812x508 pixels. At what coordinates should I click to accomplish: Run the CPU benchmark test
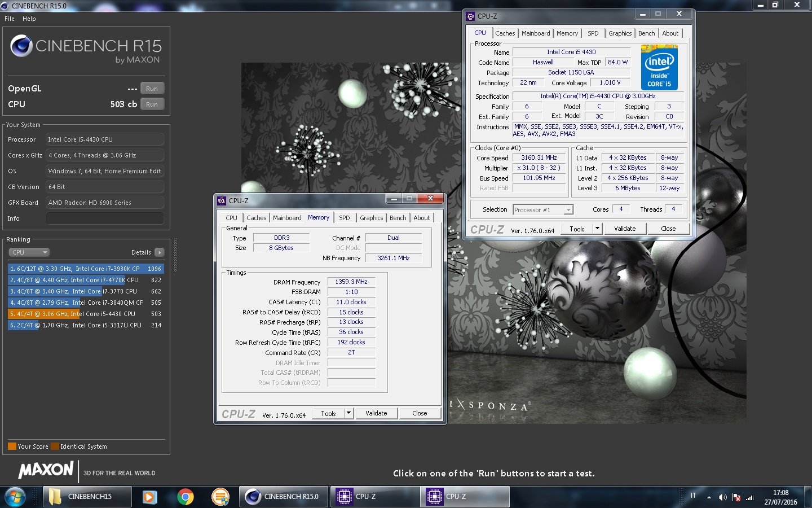[152, 104]
